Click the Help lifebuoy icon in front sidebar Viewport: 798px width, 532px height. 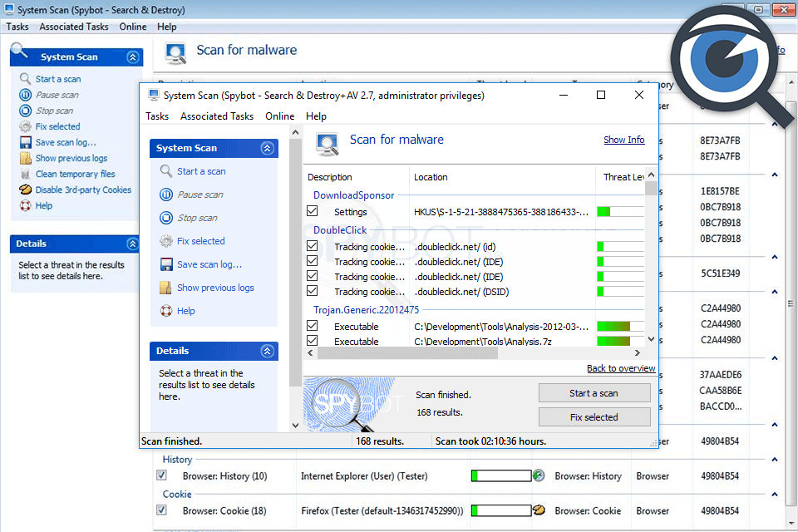pos(166,311)
